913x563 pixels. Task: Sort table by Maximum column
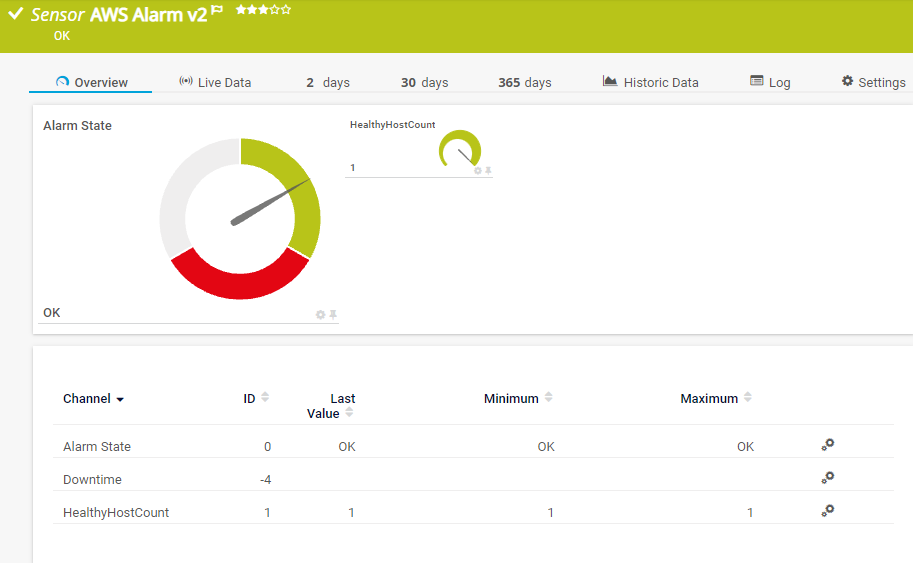[x=748, y=398]
